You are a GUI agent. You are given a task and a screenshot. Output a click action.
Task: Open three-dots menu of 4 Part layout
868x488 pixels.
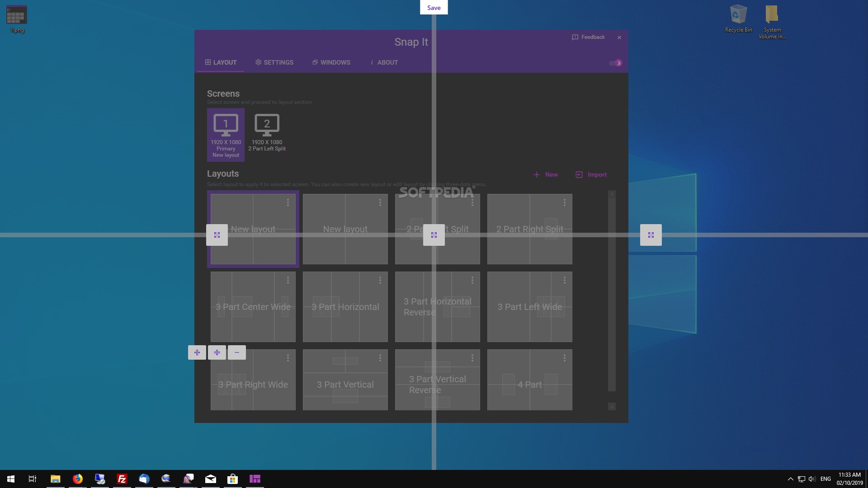(565, 358)
